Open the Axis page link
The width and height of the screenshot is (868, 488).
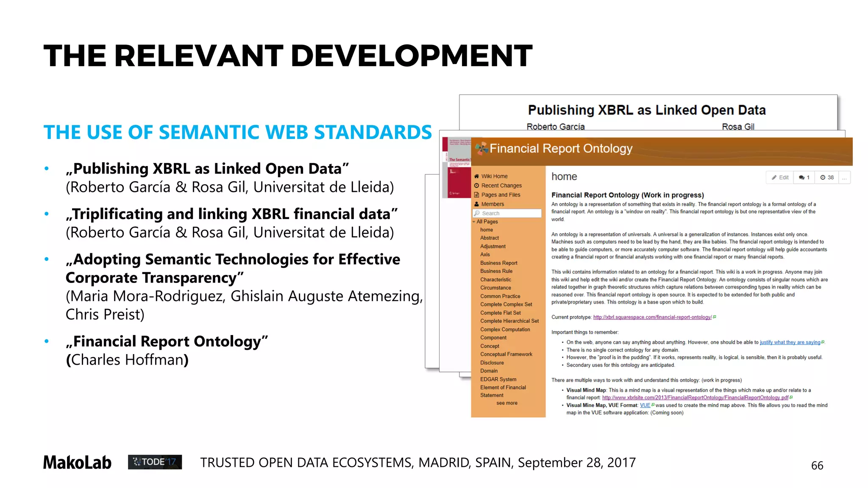485,255
